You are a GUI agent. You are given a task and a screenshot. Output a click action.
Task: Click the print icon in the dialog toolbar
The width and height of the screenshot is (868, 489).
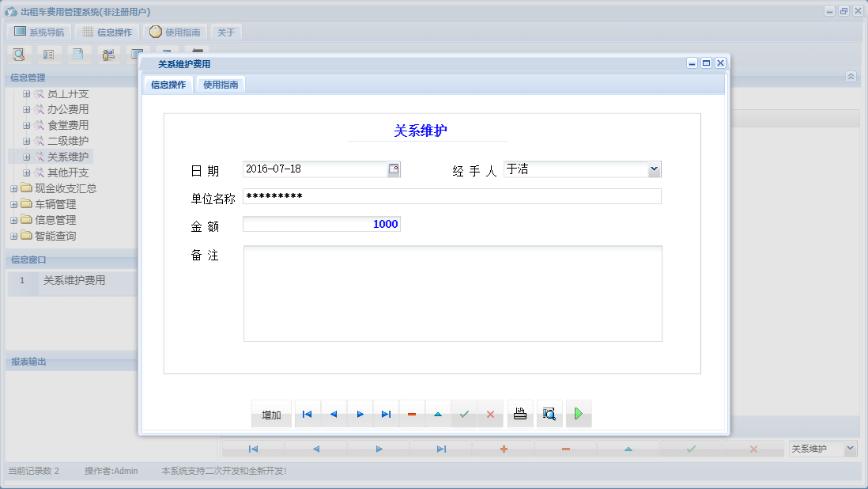pos(519,413)
